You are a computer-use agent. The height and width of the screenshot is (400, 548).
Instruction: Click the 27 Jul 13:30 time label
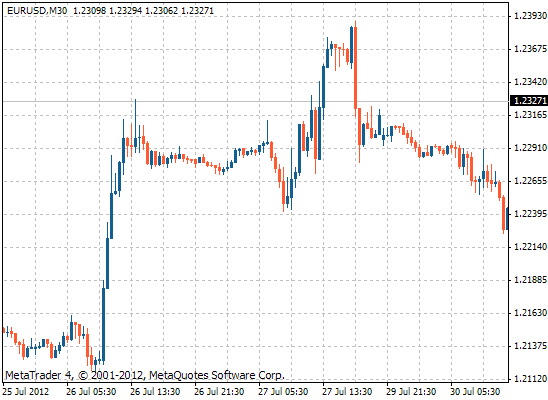[x=347, y=392]
